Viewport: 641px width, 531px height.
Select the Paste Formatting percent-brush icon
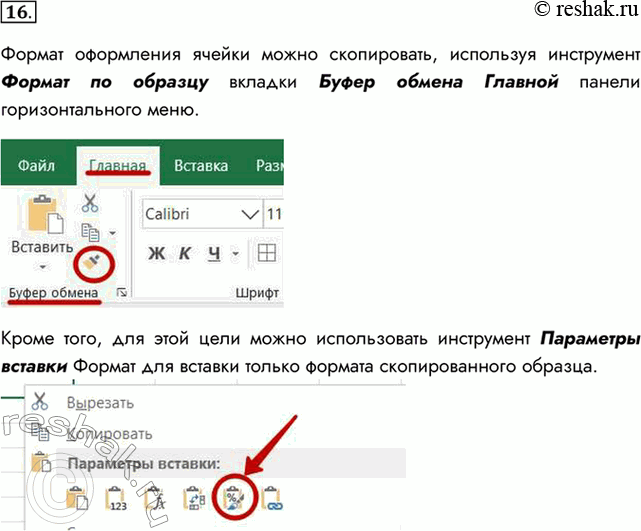pos(233,499)
